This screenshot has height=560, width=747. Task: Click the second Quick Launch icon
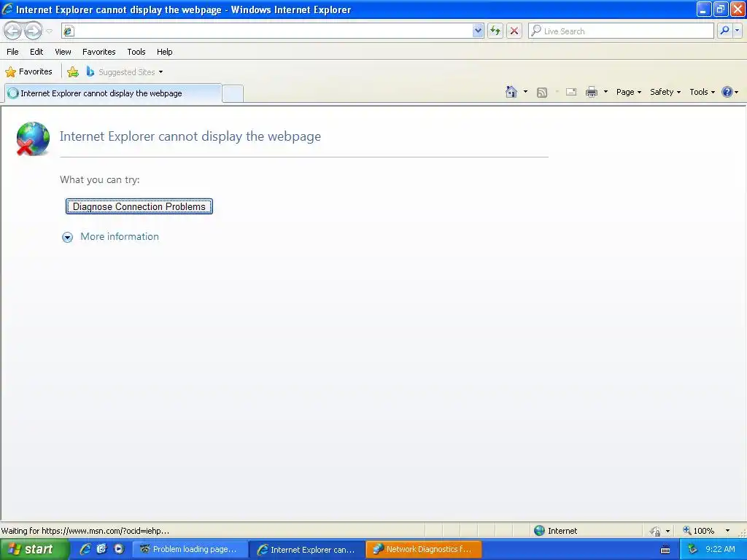[x=102, y=549]
